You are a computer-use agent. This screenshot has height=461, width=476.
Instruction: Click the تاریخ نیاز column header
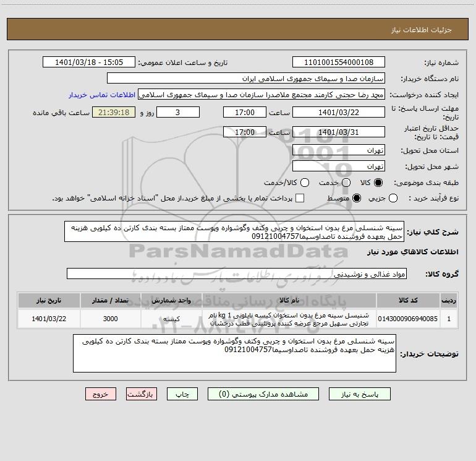(49, 300)
